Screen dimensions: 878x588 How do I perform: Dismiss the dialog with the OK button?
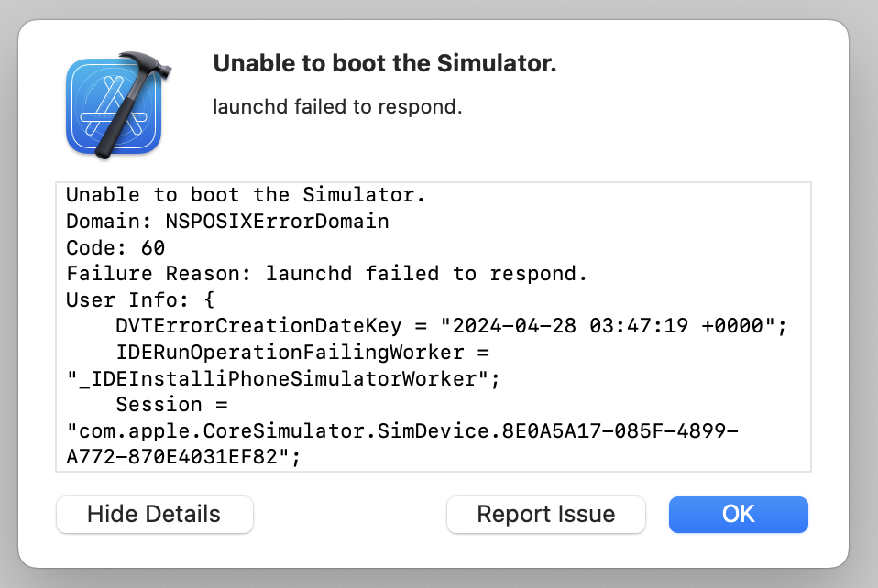[738, 514]
